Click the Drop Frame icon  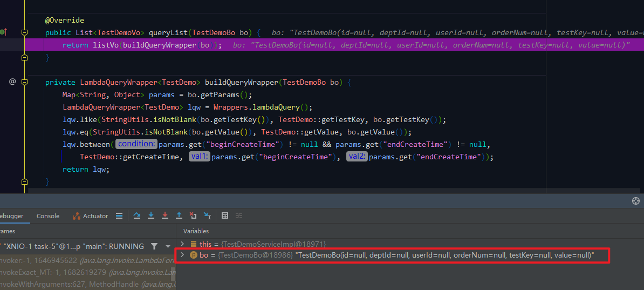(x=193, y=215)
